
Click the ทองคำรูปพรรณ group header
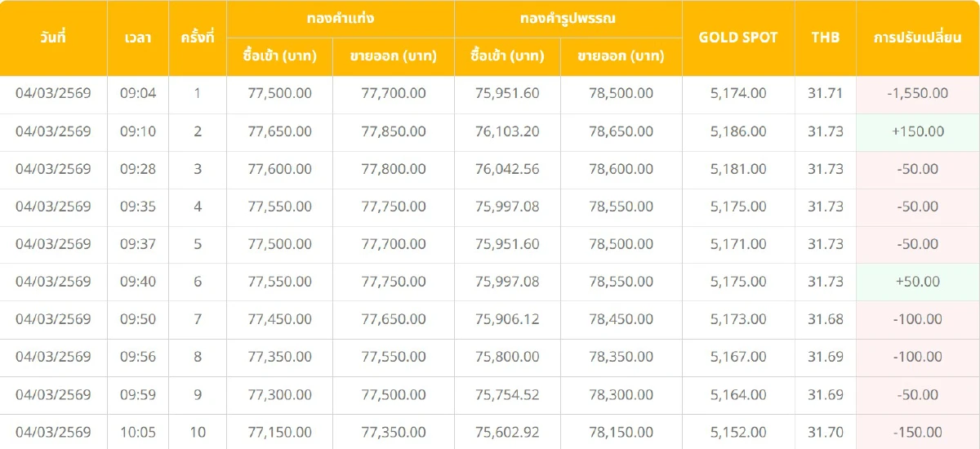click(568, 18)
